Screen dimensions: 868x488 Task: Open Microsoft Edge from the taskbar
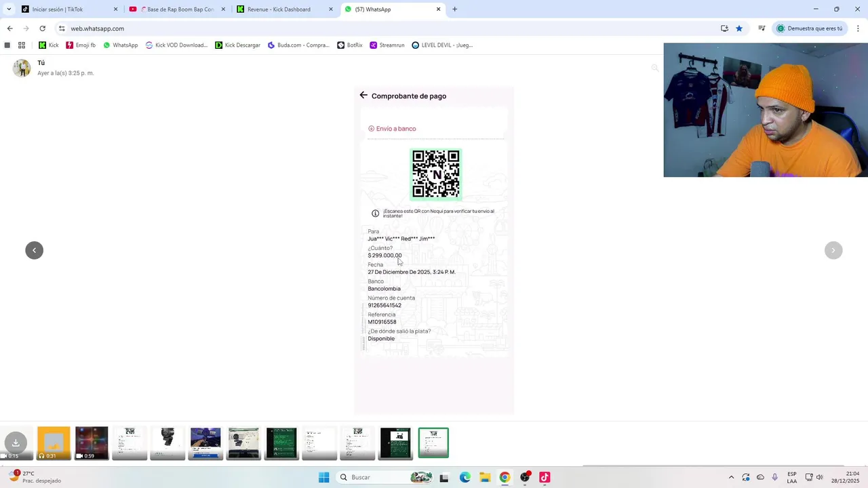coord(465,477)
